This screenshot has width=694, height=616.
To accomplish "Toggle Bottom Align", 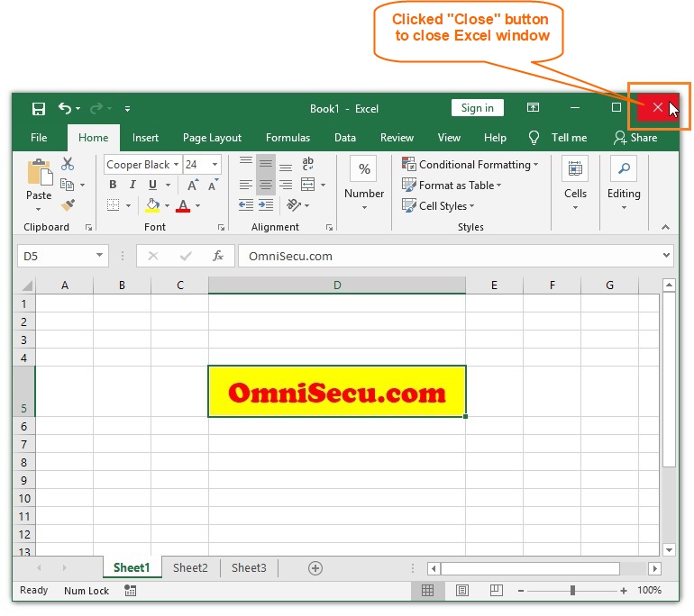I will click(x=286, y=168).
